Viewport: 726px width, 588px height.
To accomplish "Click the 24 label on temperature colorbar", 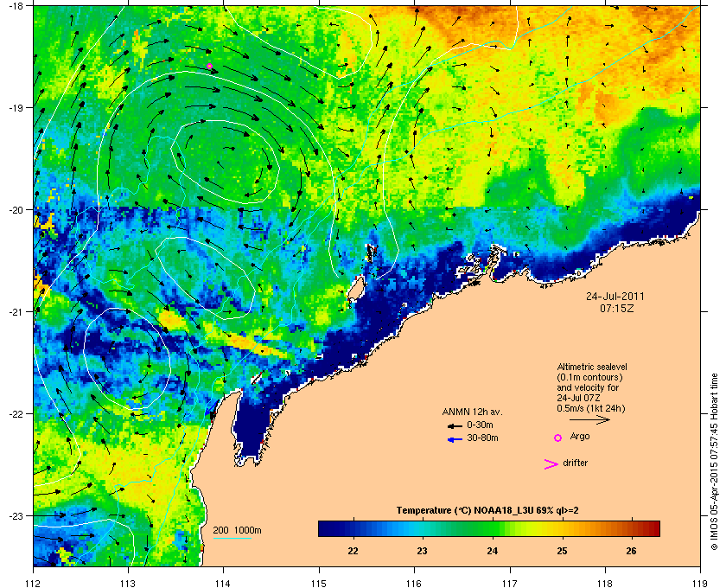I will (492, 551).
